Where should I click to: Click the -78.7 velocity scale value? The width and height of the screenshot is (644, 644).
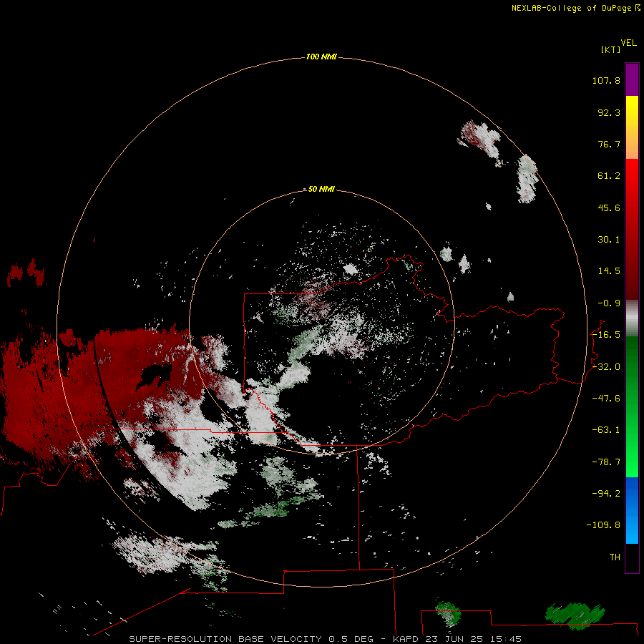click(x=606, y=462)
